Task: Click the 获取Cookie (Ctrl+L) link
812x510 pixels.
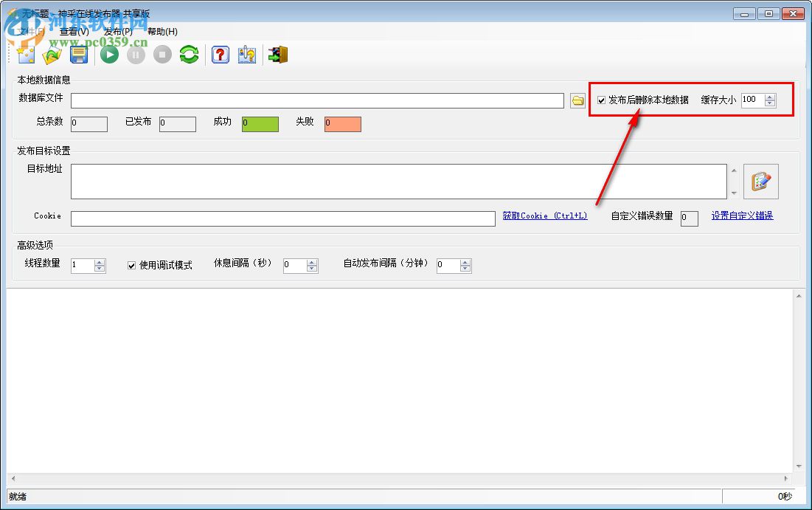Action: pyautogui.click(x=545, y=216)
